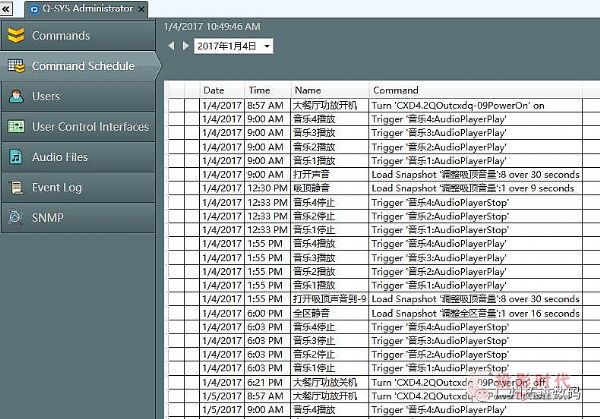Select the 12:30 PM Load Snapshot row
The height and width of the screenshot is (419, 600).
click(390, 188)
